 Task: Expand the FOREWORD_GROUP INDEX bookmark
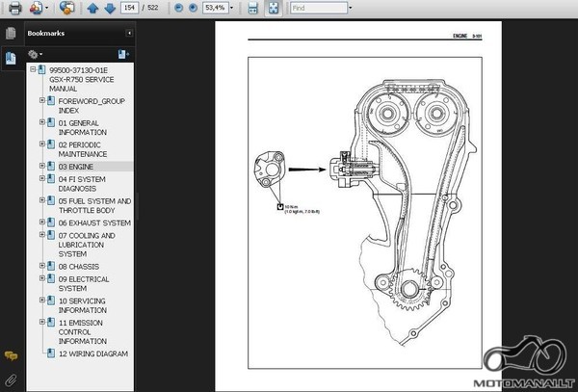point(42,100)
